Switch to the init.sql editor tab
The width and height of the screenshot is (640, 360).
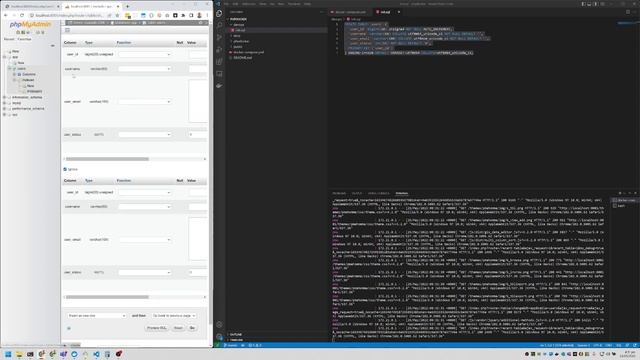[385, 12]
